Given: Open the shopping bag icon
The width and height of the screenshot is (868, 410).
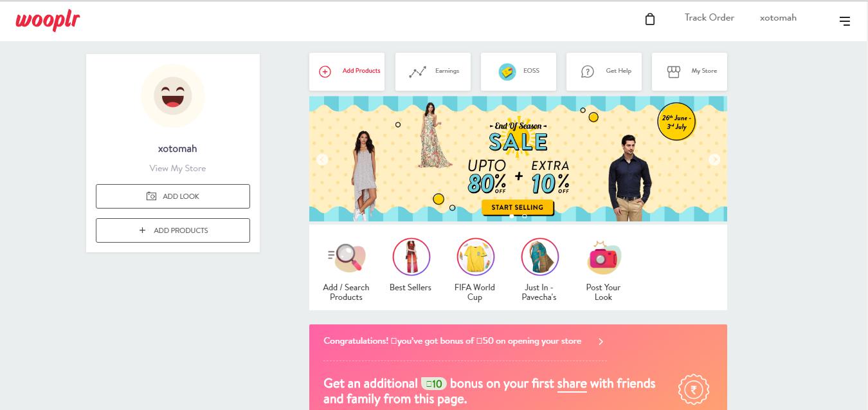Looking at the screenshot, I should pos(650,19).
